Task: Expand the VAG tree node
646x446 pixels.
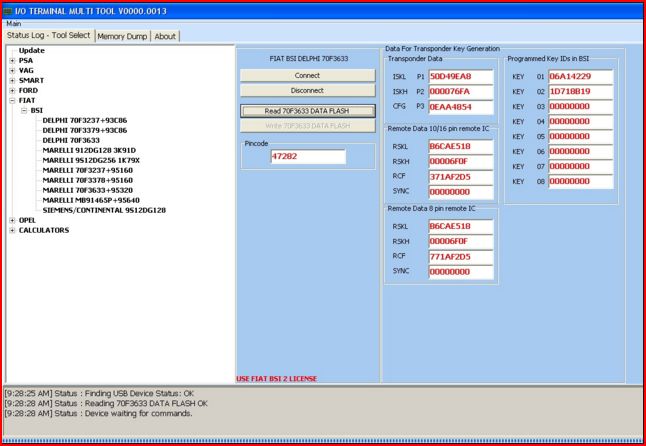Action: [12, 71]
